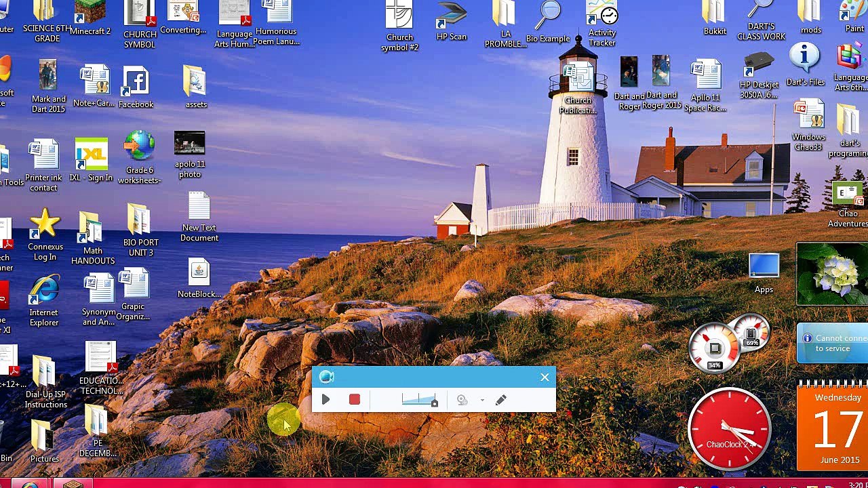
Task: Stop recording with the red square button
Action: tap(354, 400)
